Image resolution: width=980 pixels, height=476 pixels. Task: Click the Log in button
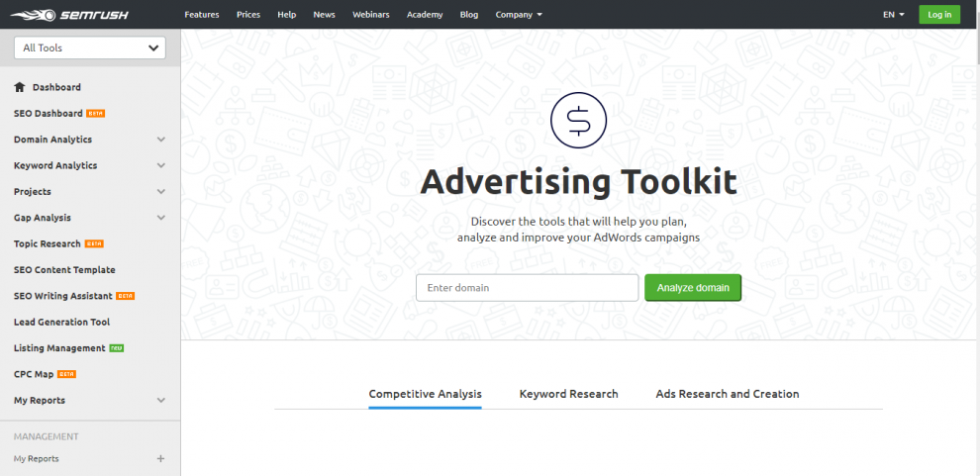938,15
